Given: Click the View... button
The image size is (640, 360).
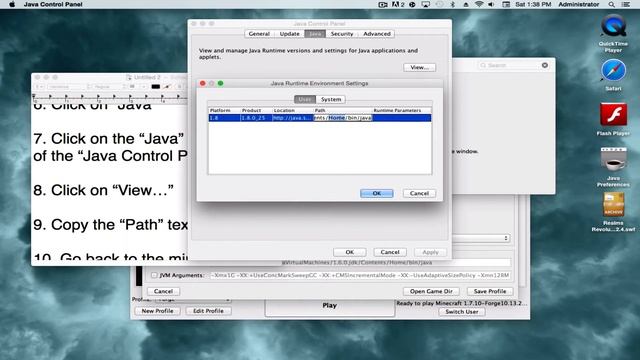Looking at the screenshot, I should point(420,67).
